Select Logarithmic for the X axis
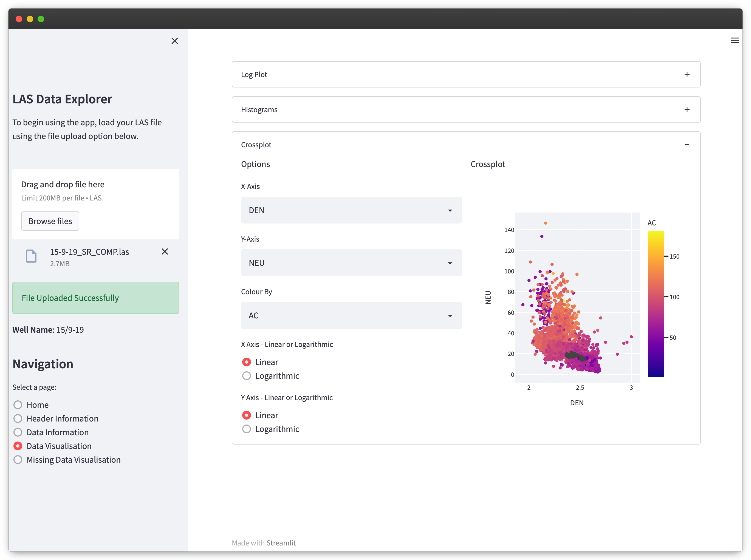The height and width of the screenshot is (560, 751). tap(247, 376)
